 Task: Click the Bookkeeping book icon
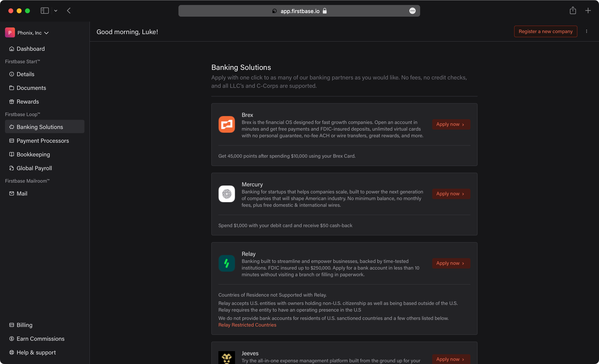[11, 154]
